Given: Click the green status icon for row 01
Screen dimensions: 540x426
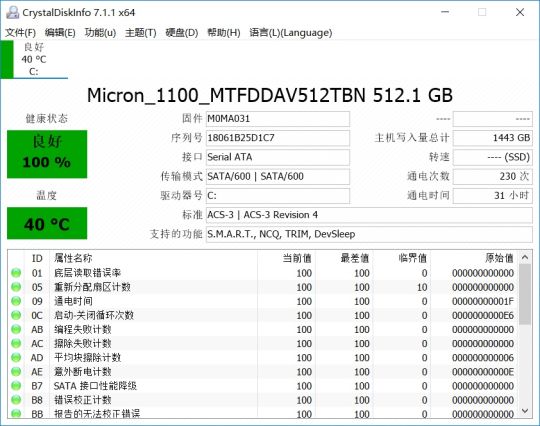Looking at the screenshot, I should pyautogui.click(x=16, y=273).
